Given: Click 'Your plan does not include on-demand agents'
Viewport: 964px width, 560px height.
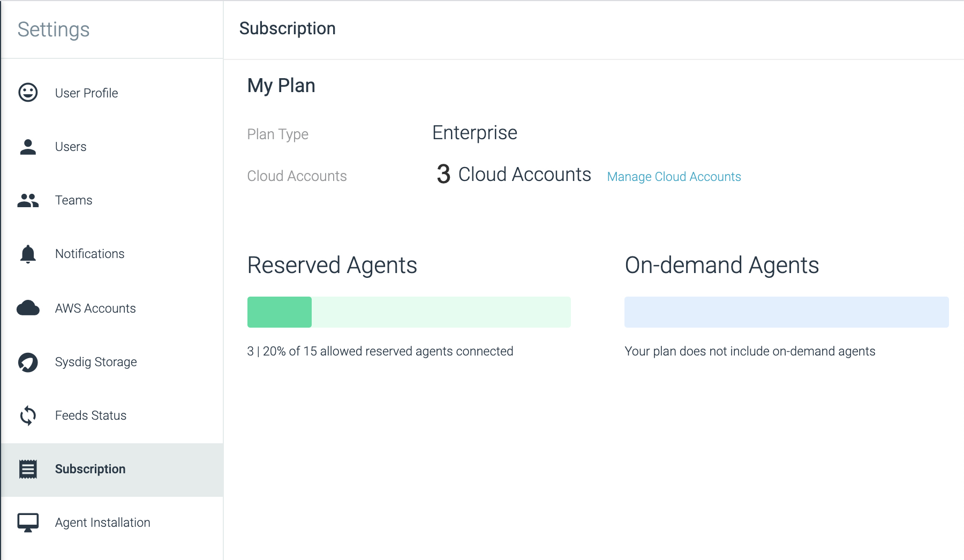Looking at the screenshot, I should pos(750,351).
